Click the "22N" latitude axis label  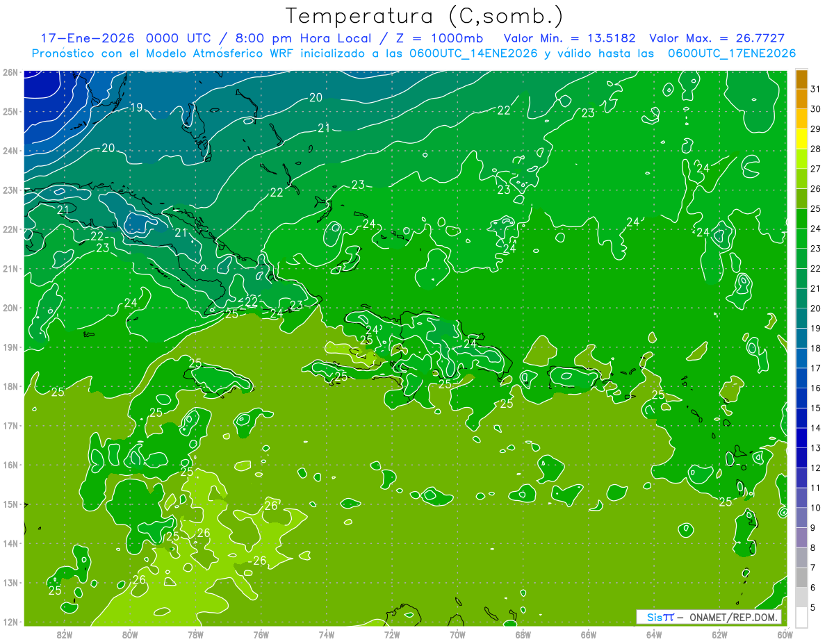coord(10,229)
